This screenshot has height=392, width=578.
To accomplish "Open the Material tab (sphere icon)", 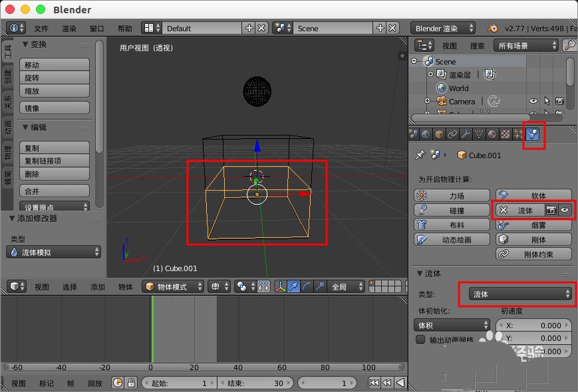I will [x=494, y=134].
